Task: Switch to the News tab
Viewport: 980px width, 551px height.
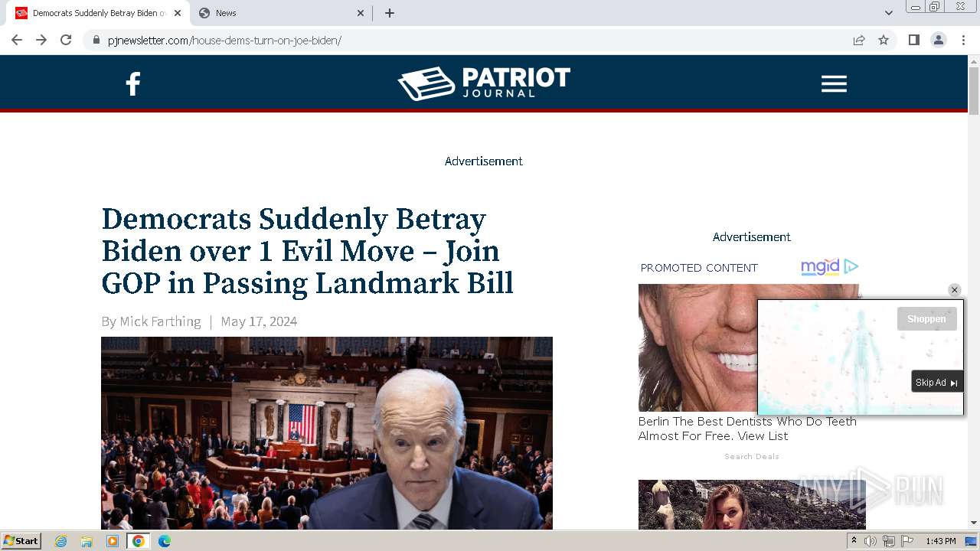Action: coord(281,13)
